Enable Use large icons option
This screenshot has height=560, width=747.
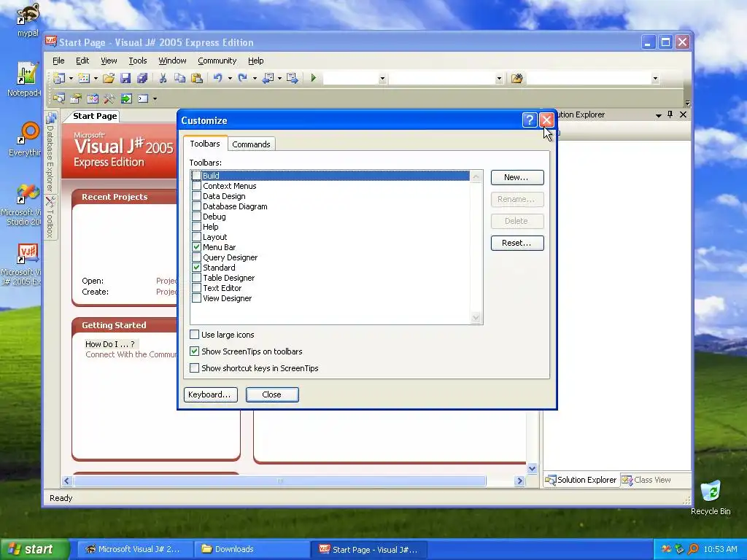coord(194,334)
